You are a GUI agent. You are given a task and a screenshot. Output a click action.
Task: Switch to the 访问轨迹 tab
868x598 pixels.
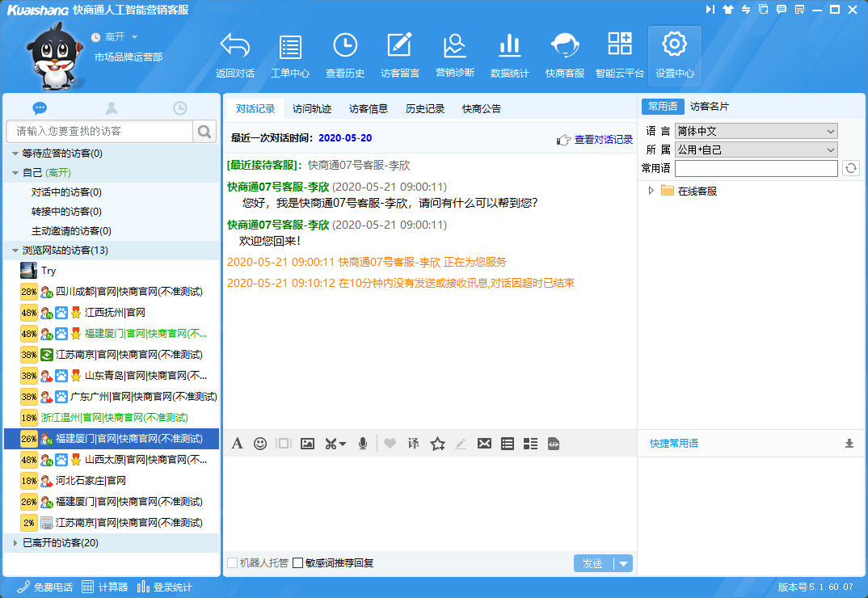tap(312, 108)
